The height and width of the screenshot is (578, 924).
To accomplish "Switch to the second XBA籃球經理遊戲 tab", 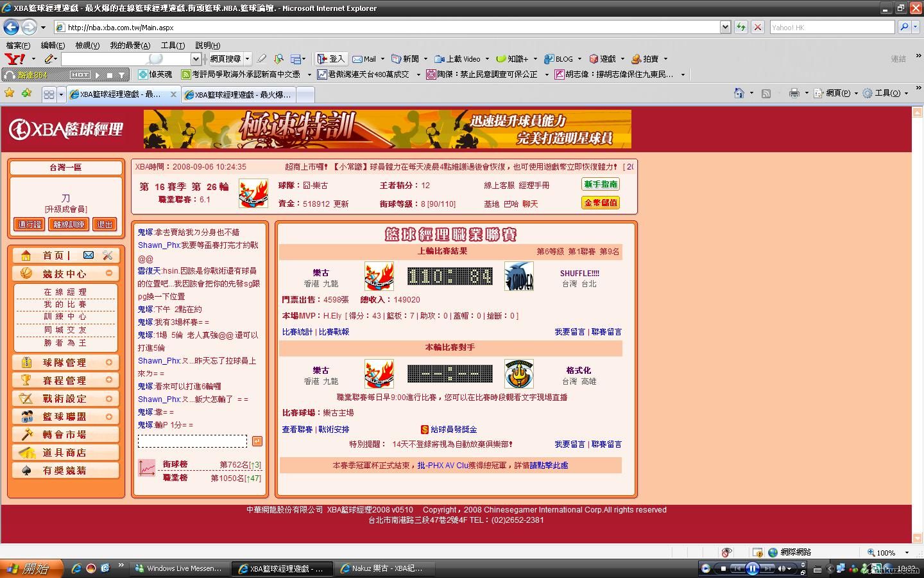I will pyautogui.click(x=239, y=94).
